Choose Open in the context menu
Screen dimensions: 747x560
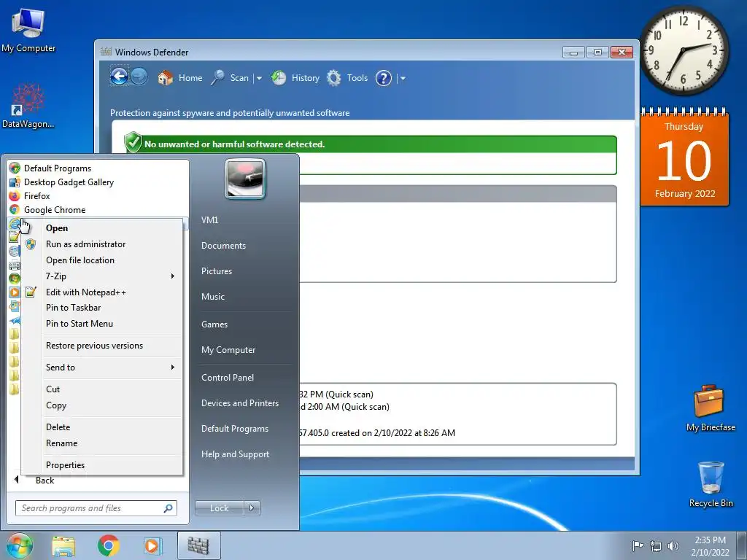(102, 228)
